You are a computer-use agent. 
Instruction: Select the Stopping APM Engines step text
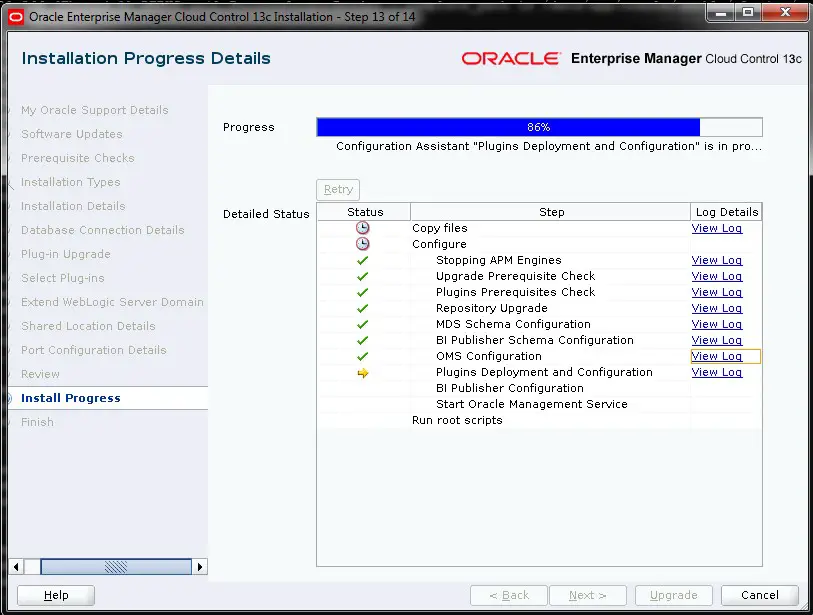click(499, 260)
